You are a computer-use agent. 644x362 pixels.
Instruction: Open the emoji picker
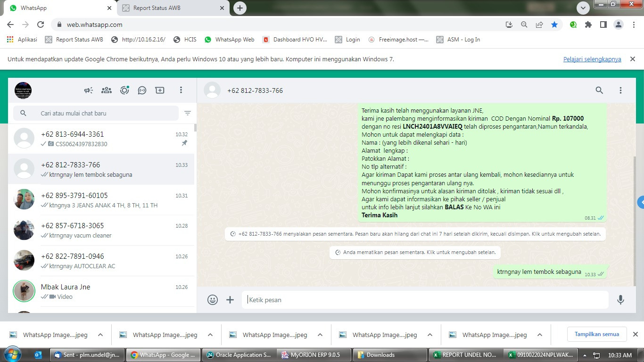[x=213, y=300]
